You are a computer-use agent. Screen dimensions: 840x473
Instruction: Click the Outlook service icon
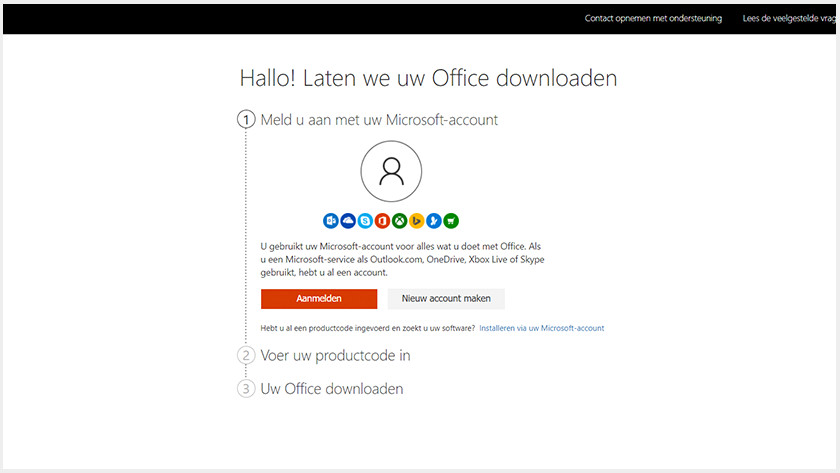pyautogui.click(x=331, y=221)
